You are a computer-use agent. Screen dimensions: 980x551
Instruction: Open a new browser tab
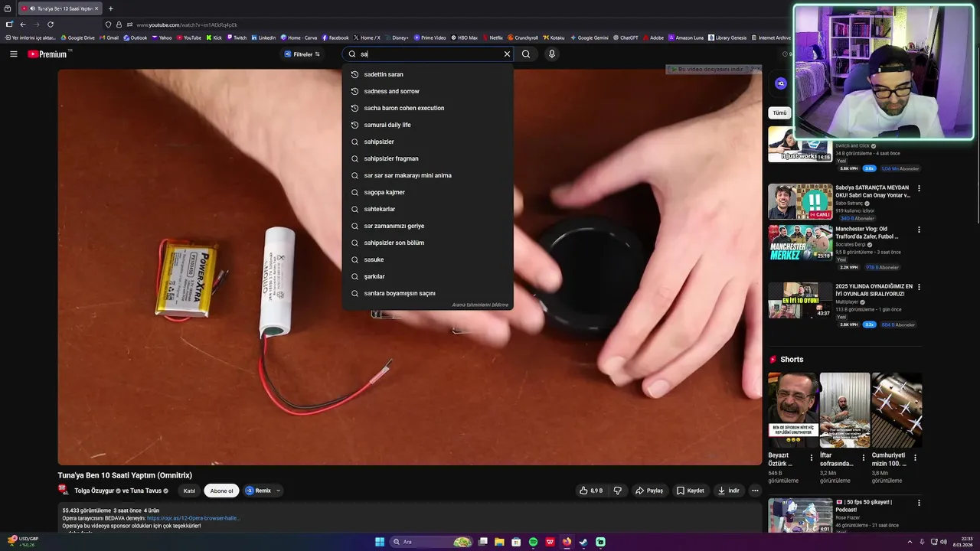110,8
